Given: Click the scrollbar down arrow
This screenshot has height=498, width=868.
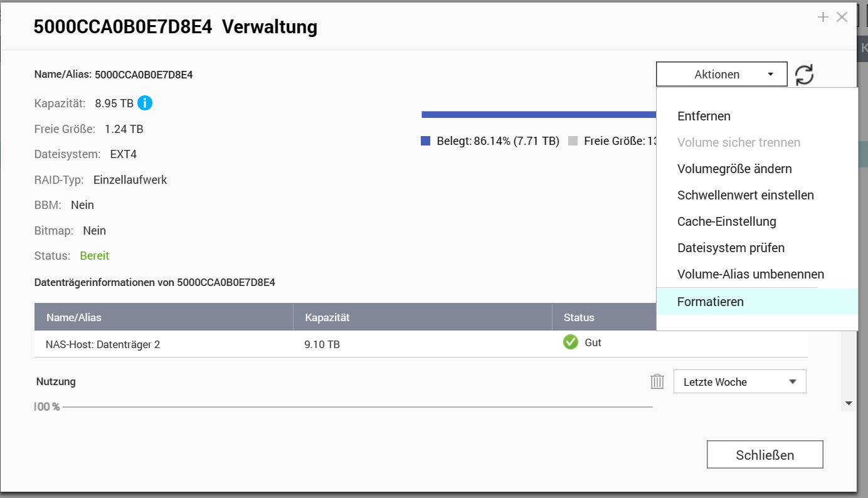Looking at the screenshot, I should click(849, 403).
